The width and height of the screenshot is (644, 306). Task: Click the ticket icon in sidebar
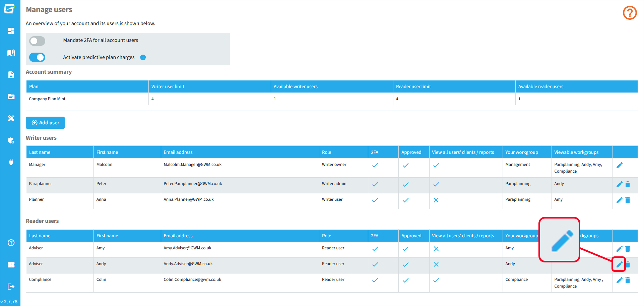[11, 265]
